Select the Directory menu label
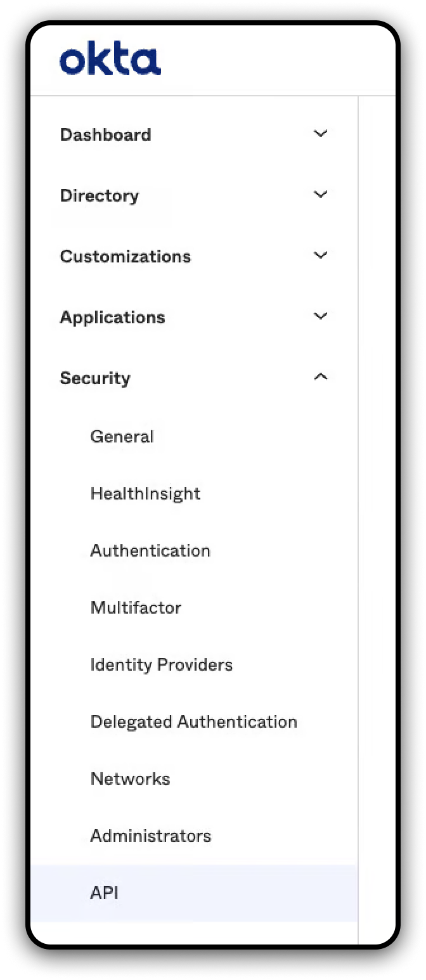This screenshot has width=426, height=980. pos(99,195)
